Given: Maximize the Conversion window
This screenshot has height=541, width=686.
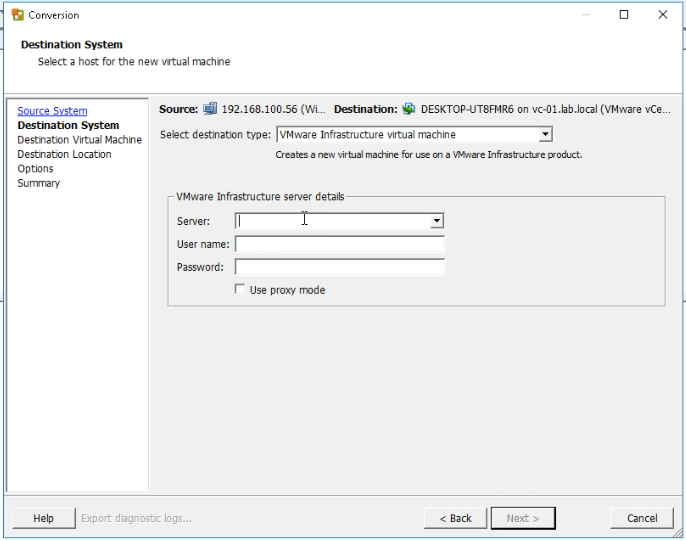Looking at the screenshot, I should [624, 15].
